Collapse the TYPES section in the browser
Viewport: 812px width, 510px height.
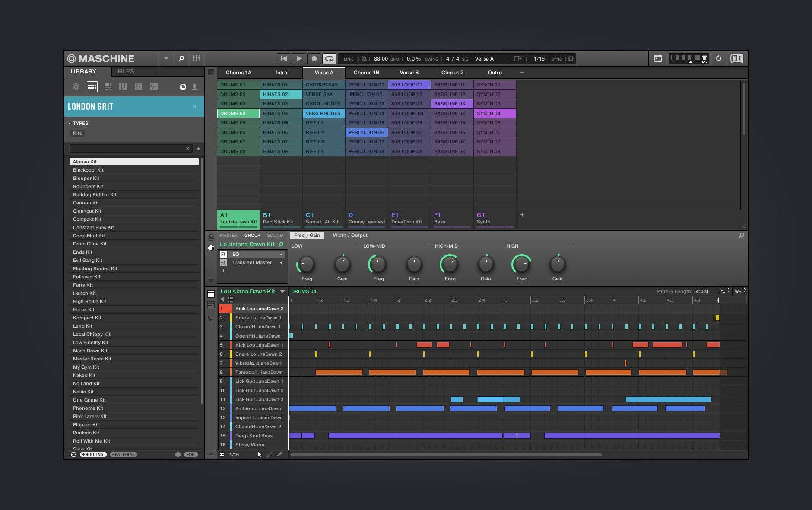click(x=70, y=123)
